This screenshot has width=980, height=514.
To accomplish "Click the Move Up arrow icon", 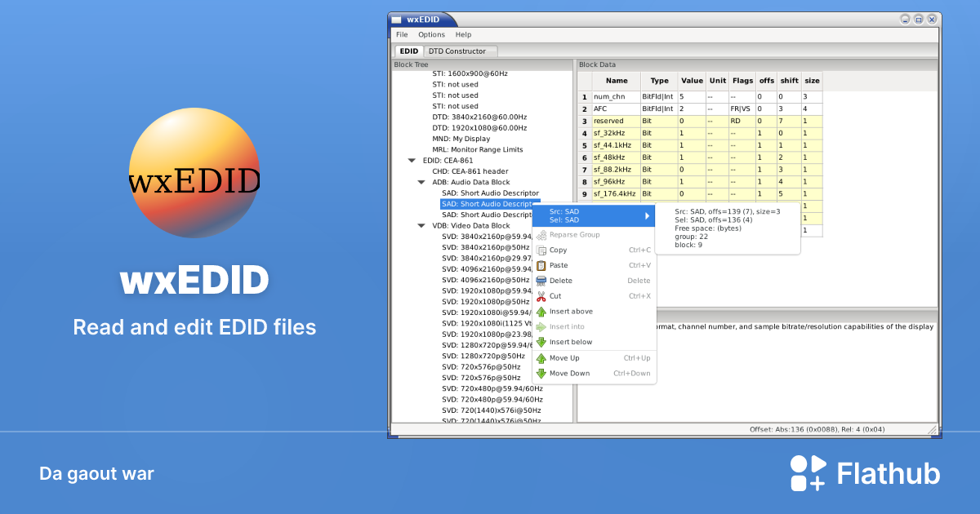I will (x=541, y=357).
